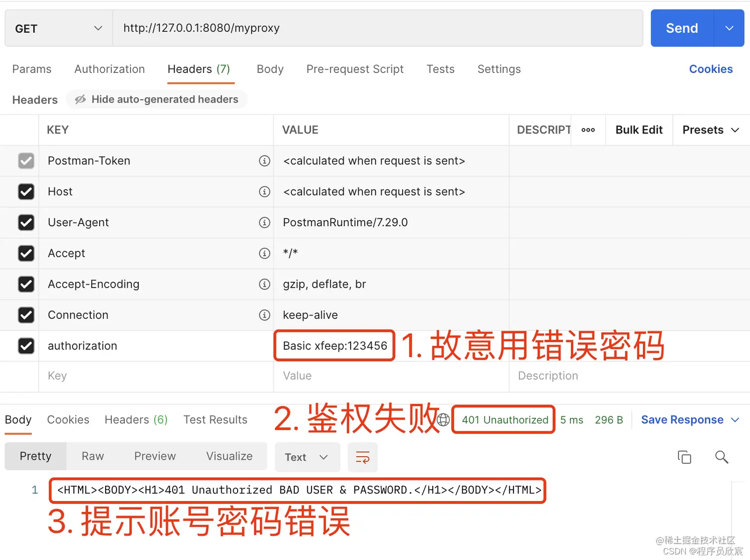
Task: Click the request URL field
Action: click(377, 28)
